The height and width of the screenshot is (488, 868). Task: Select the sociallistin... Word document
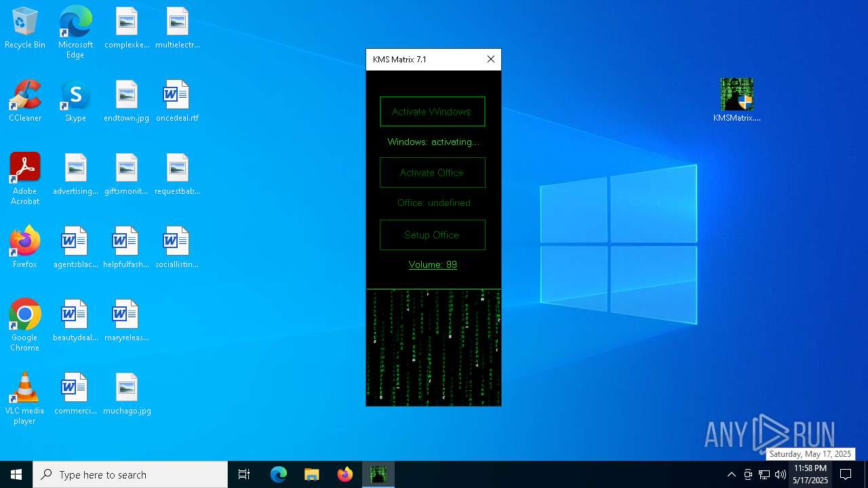(x=177, y=247)
